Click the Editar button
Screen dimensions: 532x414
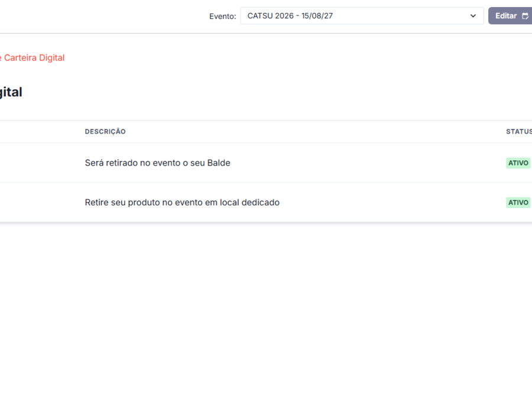(x=510, y=16)
